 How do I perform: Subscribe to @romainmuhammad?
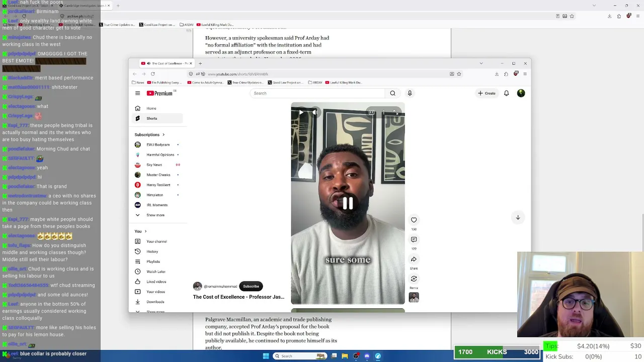tap(251, 287)
